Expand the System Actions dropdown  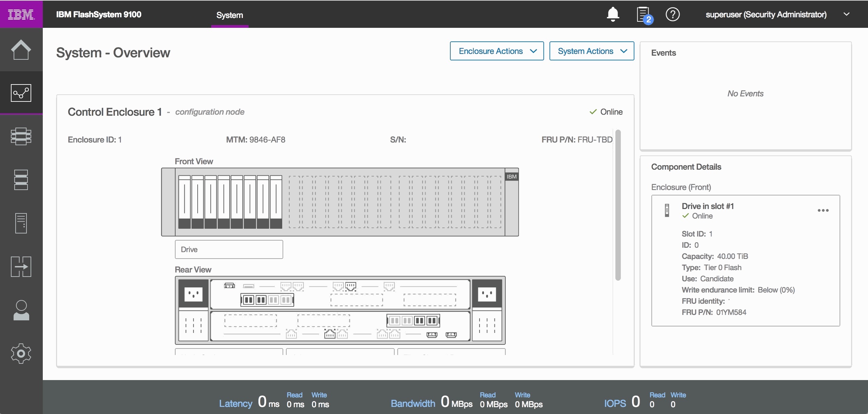point(592,51)
